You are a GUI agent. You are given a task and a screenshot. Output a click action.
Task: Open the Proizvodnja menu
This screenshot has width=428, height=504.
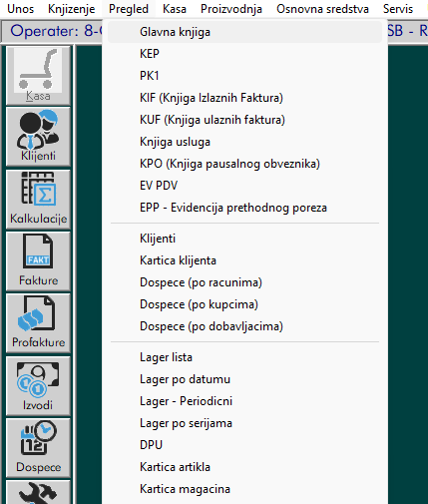231,9
